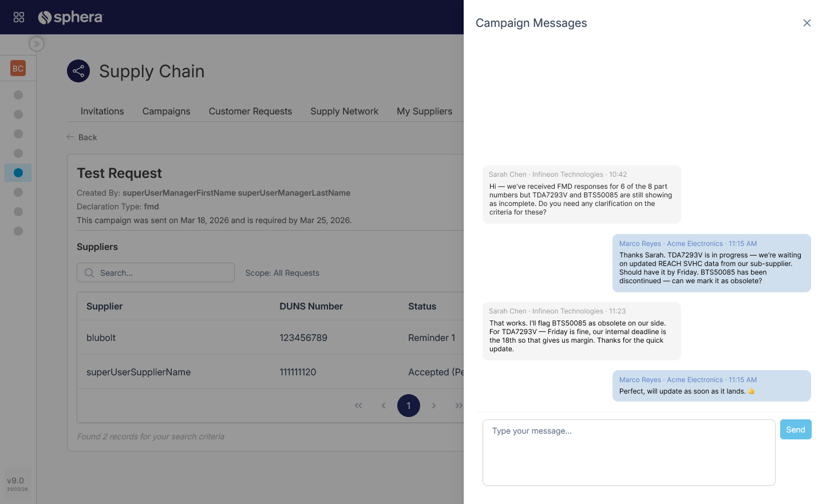The image size is (830, 504).
Task: Switch to the Campaigns tab
Action: pyautogui.click(x=166, y=111)
